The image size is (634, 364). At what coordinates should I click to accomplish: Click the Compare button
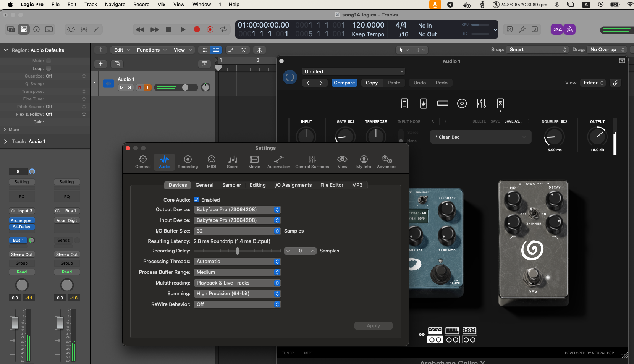344,83
